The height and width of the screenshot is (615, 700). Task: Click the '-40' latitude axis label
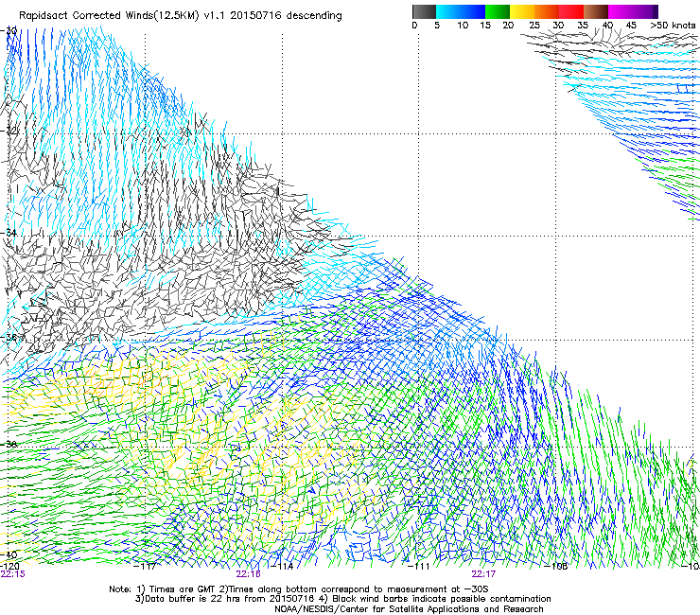click(9, 554)
